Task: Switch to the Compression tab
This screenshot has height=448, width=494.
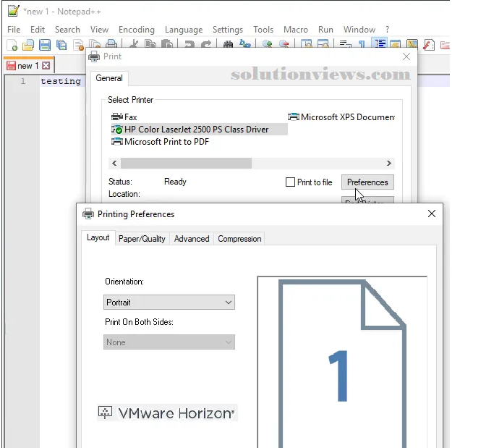Action: pyautogui.click(x=239, y=239)
